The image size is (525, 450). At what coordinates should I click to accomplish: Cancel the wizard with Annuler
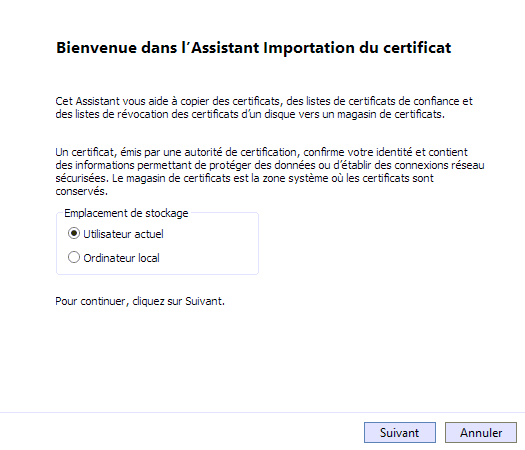click(x=481, y=433)
